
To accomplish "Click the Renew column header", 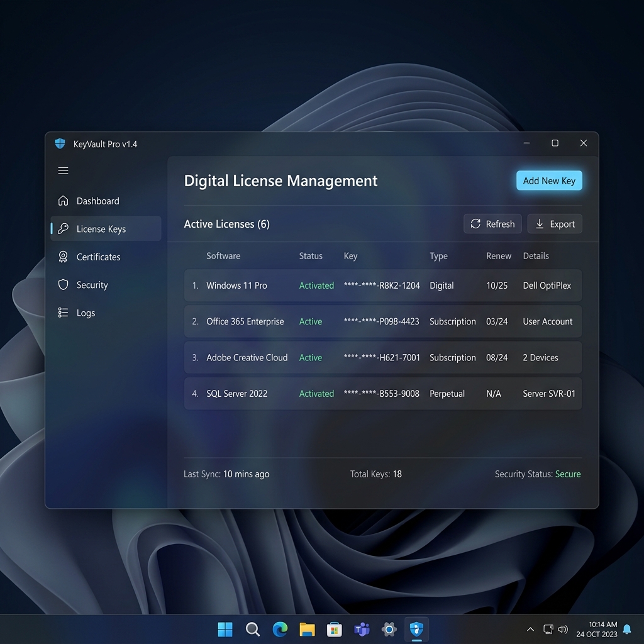I will pos(499,256).
